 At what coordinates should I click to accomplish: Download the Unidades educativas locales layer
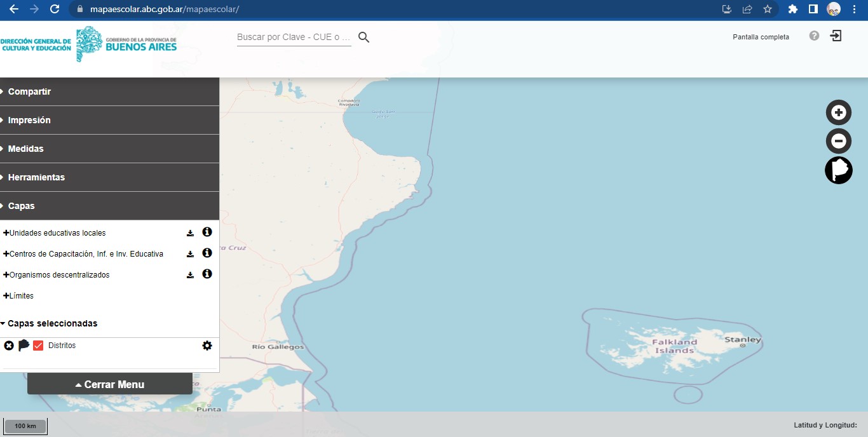pos(190,233)
